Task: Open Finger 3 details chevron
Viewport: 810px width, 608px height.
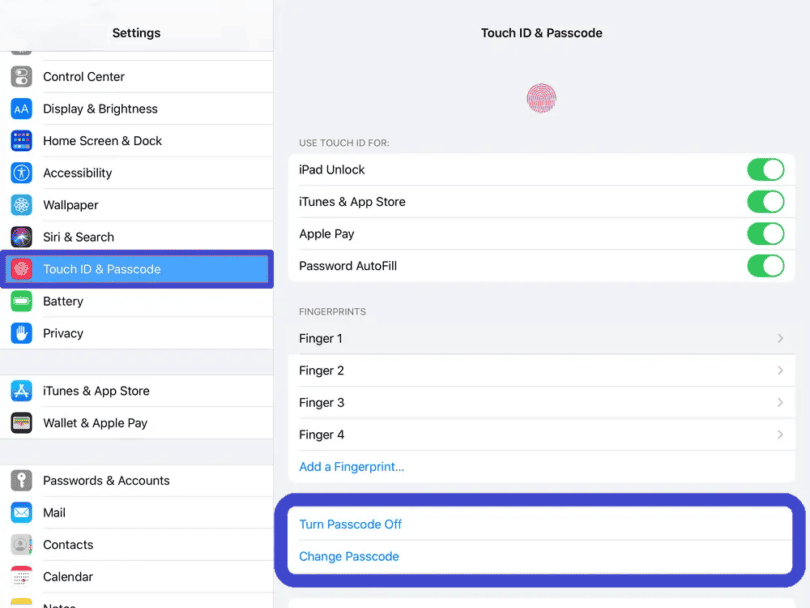Action: (x=780, y=402)
